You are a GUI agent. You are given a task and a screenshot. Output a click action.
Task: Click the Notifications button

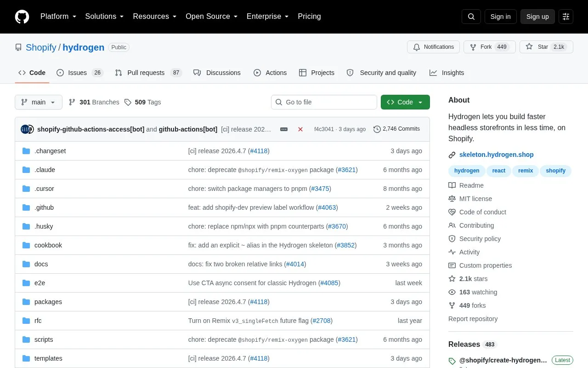tap(433, 47)
